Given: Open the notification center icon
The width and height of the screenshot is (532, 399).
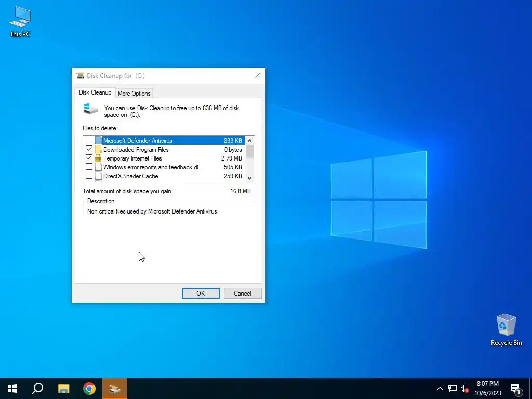Looking at the screenshot, I should click(516, 389).
